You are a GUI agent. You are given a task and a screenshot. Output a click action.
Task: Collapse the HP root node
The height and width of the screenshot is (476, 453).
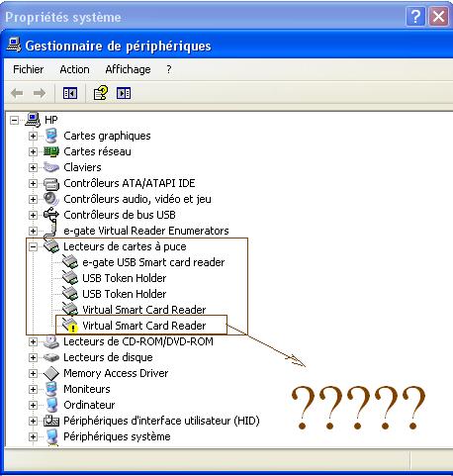click(x=14, y=120)
